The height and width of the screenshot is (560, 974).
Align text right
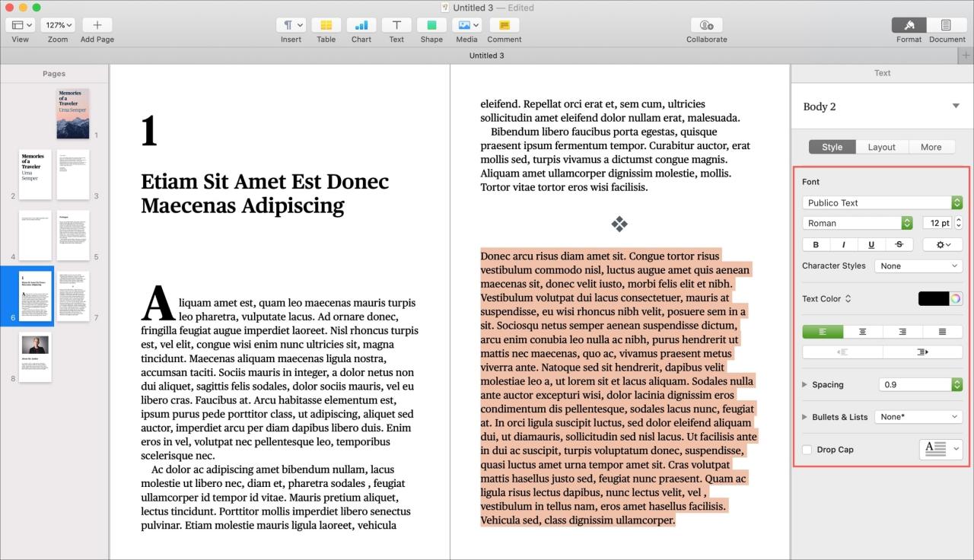click(x=902, y=332)
